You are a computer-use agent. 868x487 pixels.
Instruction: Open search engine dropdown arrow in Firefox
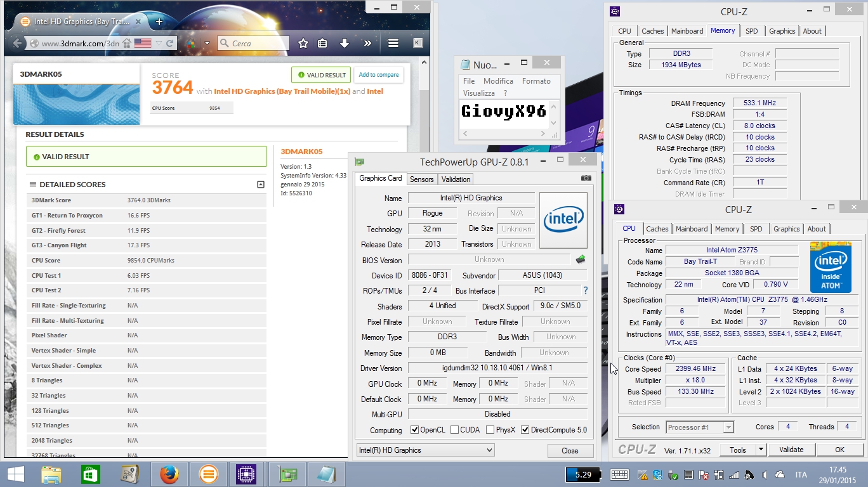point(207,43)
